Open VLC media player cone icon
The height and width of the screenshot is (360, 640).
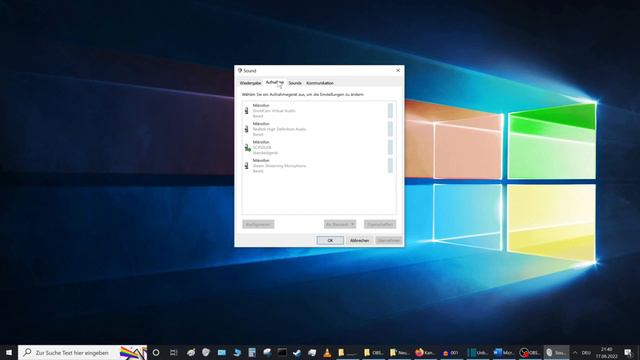point(327,352)
